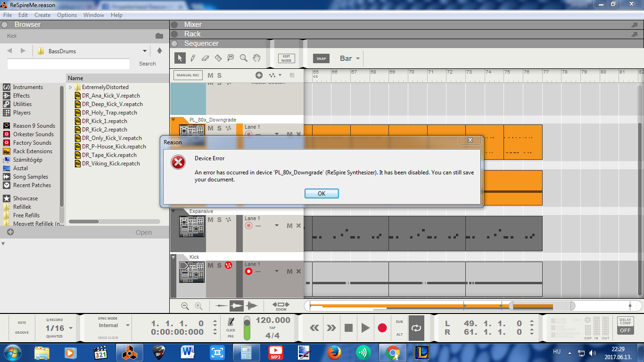Click the Fast Forward transport button
Viewport: 644px width, 362px height.
point(331,328)
